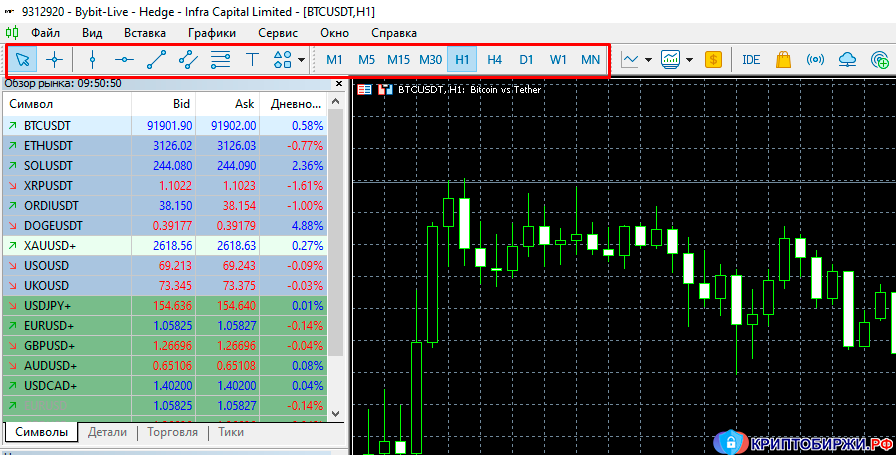Switch chart to W1 weekly timeframe

(x=558, y=59)
